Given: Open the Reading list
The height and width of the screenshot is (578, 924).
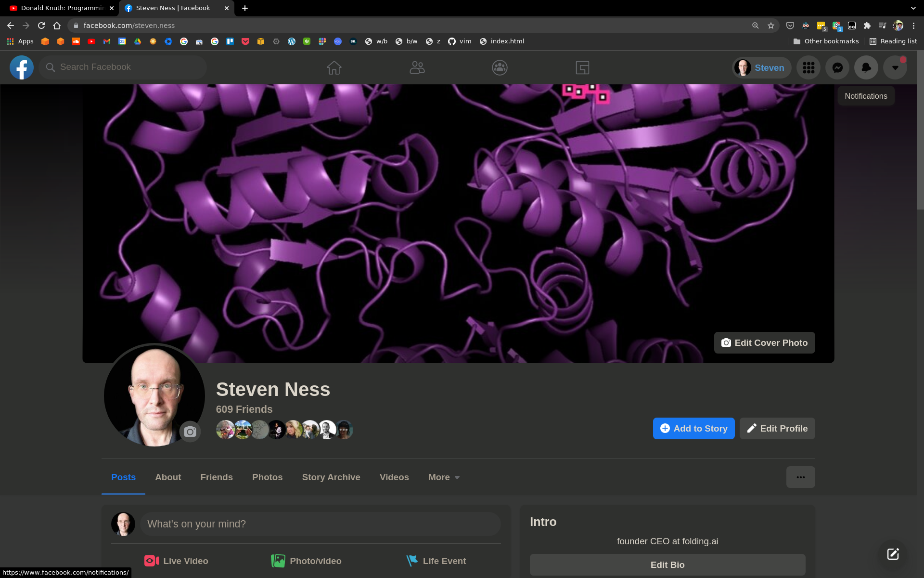Looking at the screenshot, I should pos(893,41).
